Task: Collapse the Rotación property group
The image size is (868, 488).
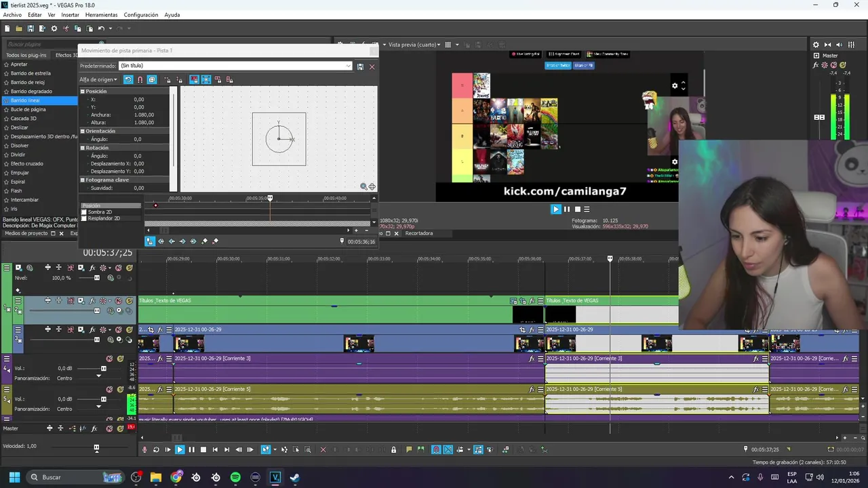Action: pos(83,147)
